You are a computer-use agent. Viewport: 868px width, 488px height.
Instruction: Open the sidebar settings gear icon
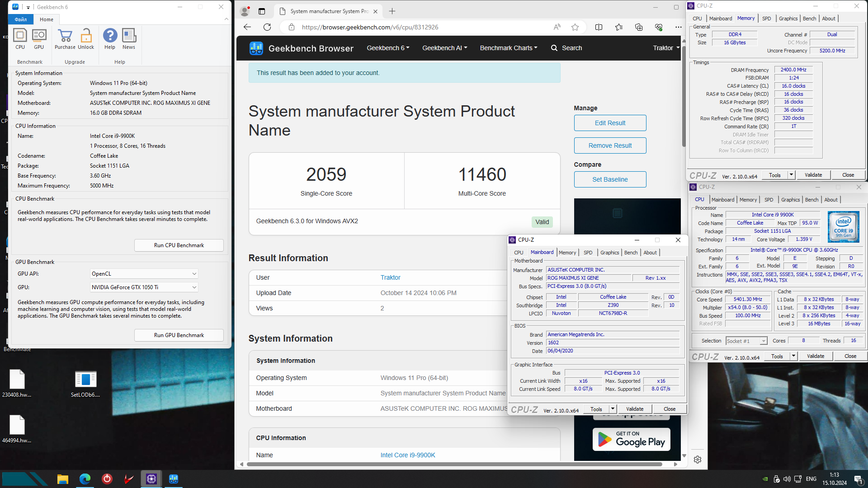(698, 460)
